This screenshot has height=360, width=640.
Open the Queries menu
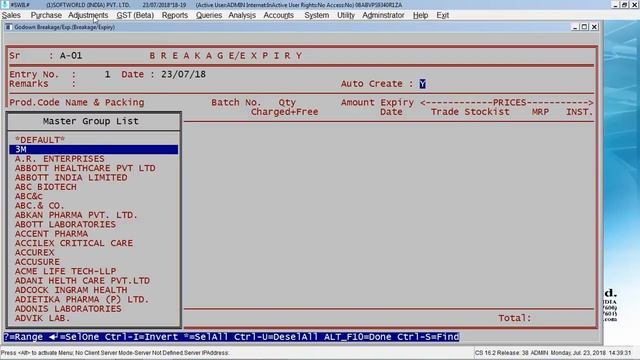click(209, 15)
